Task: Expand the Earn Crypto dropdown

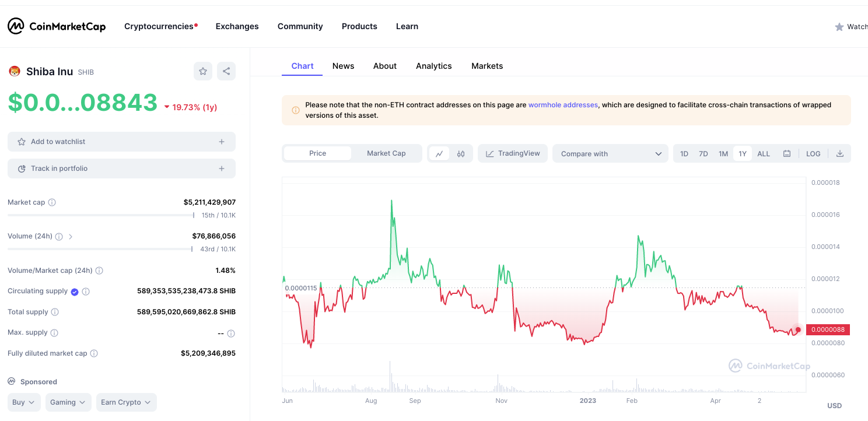Action: 126,402
